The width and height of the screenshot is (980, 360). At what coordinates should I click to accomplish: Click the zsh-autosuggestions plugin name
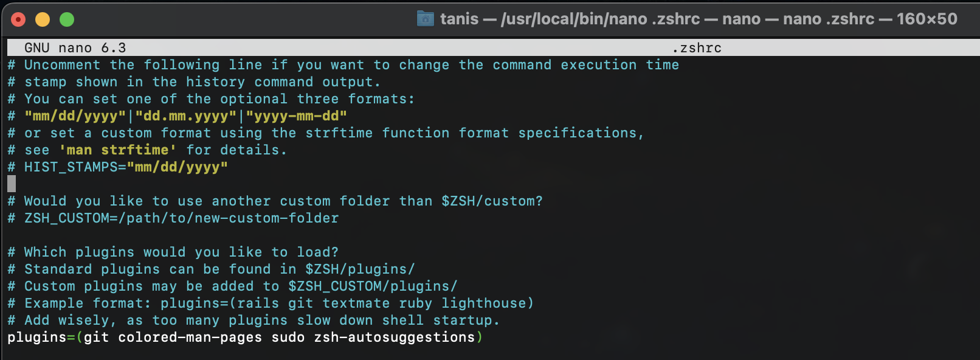click(x=396, y=337)
